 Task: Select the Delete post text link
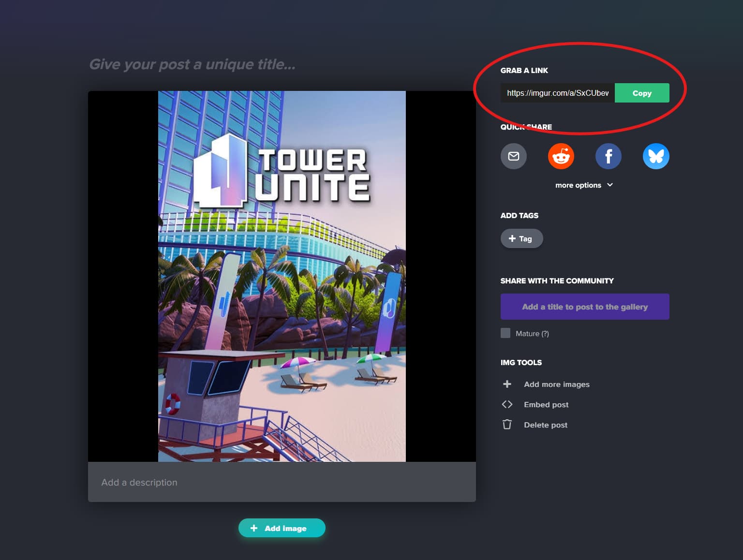pyautogui.click(x=545, y=425)
